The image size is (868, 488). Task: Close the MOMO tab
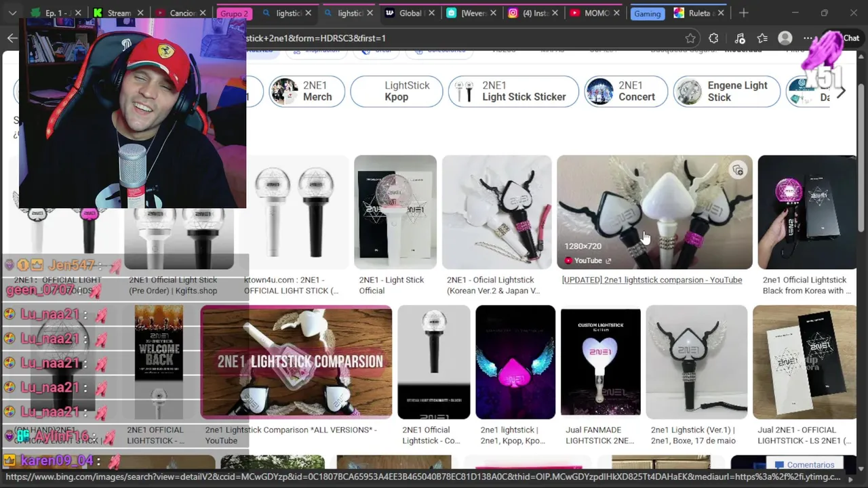pyautogui.click(x=615, y=13)
